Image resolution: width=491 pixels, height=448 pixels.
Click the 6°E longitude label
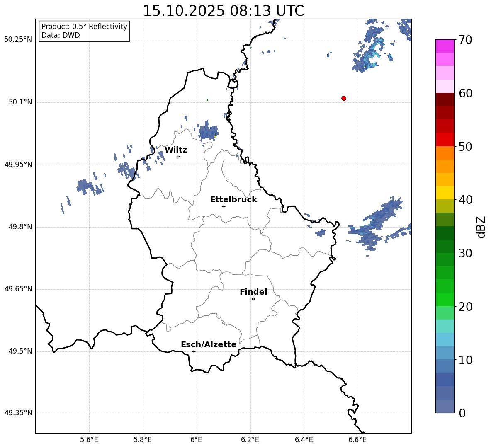tap(196, 440)
